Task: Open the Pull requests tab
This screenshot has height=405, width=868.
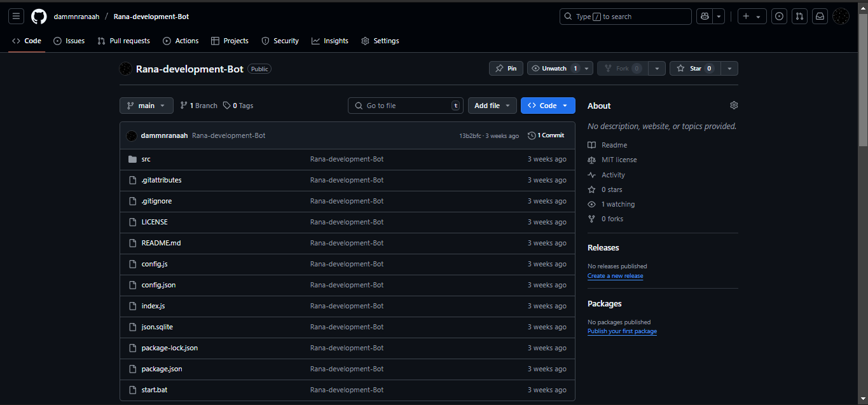Action: pos(123,41)
